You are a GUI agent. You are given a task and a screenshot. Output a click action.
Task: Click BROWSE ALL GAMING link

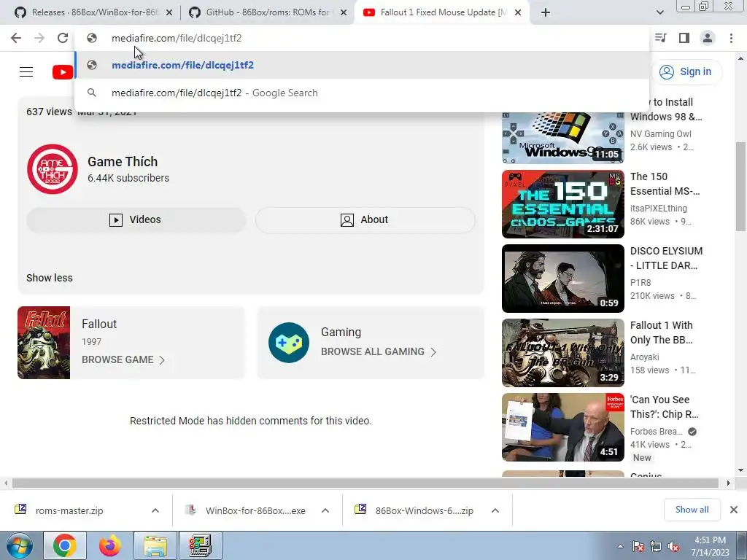click(379, 352)
